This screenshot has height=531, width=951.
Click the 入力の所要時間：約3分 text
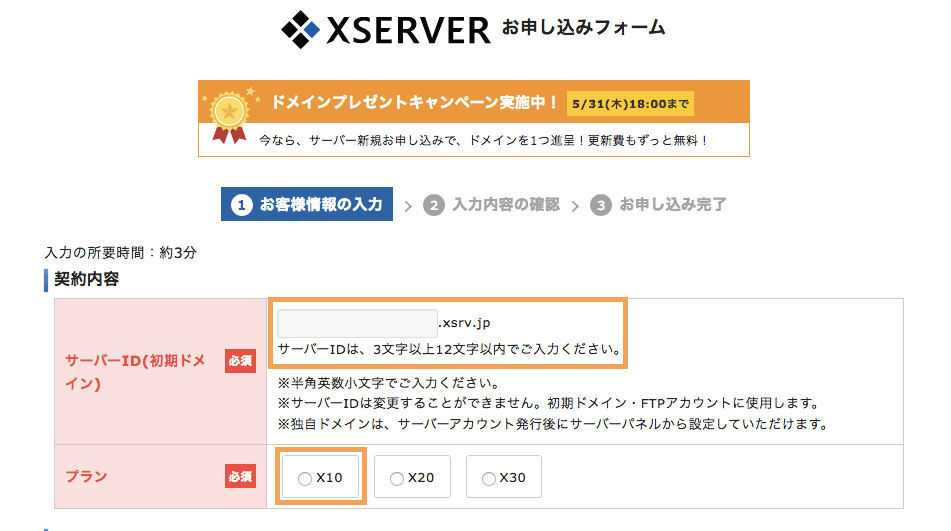(121, 253)
